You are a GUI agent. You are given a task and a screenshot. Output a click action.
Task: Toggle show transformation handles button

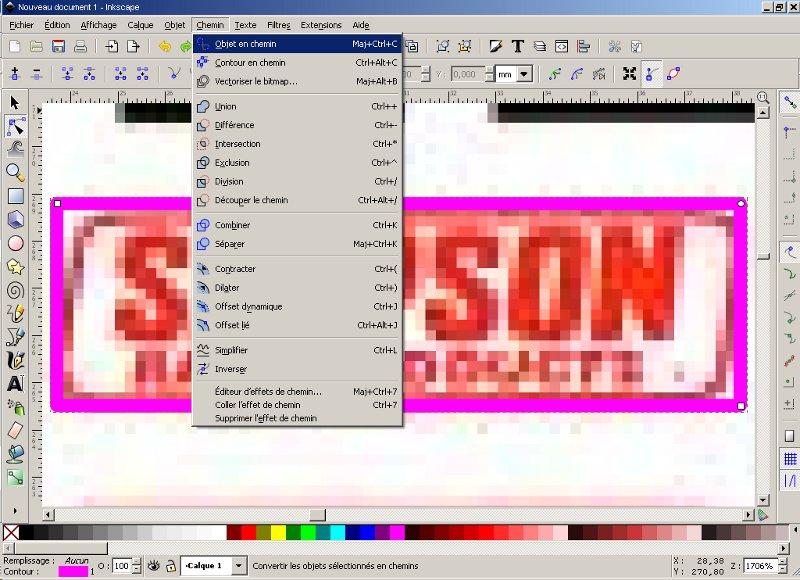coord(629,74)
